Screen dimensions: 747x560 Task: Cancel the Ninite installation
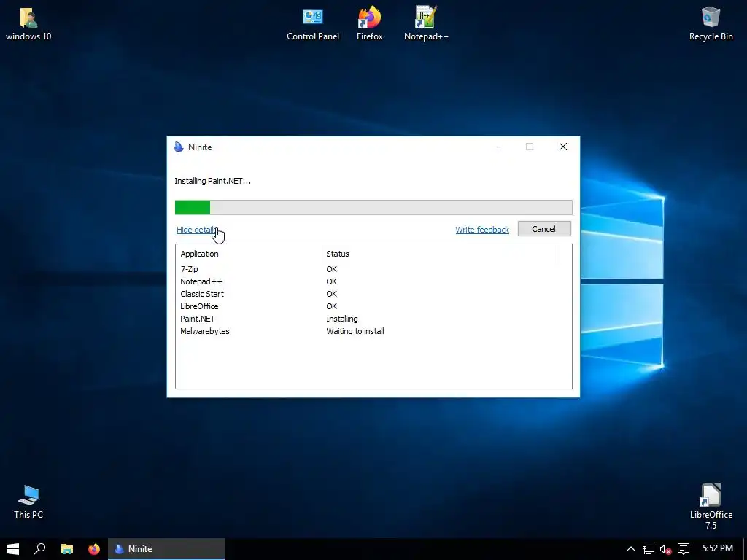coord(544,229)
